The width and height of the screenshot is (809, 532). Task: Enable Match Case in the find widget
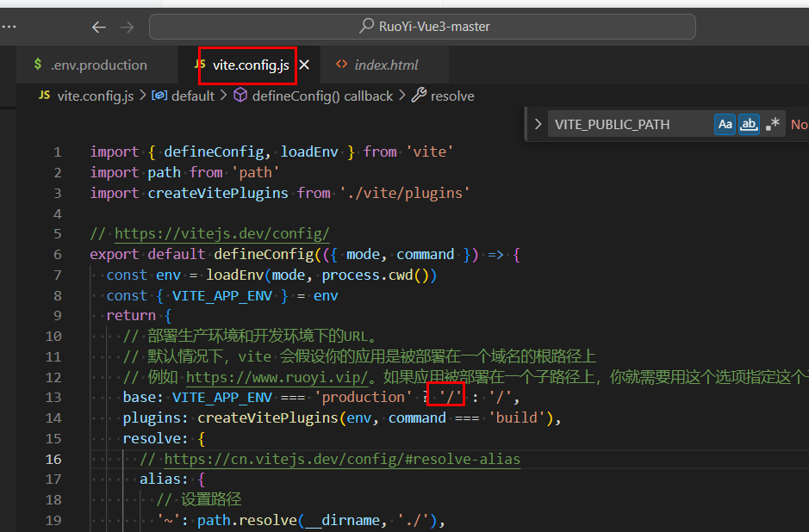(x=725, y=124)
